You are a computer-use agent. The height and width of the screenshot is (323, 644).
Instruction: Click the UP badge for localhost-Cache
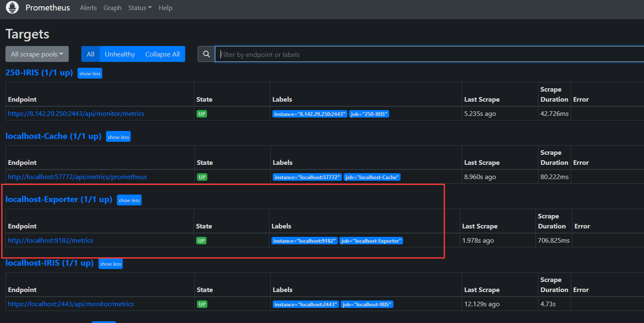tap(202, 177)
